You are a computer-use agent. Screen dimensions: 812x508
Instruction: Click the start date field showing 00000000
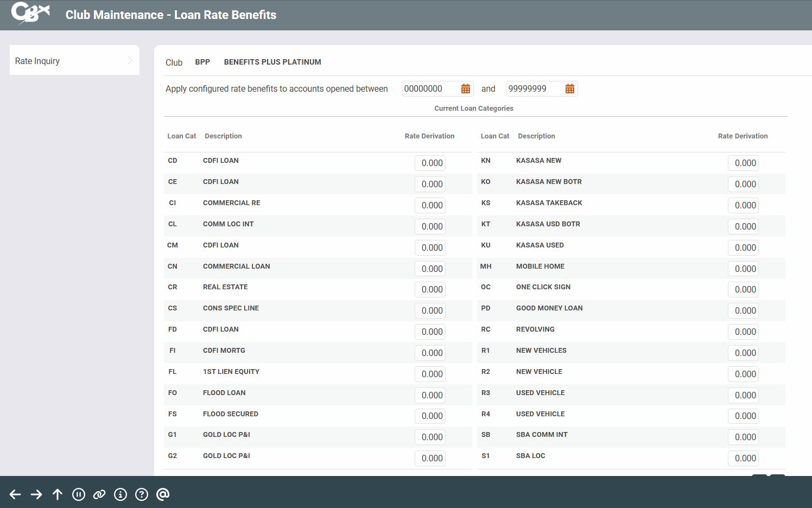(429, 89)
